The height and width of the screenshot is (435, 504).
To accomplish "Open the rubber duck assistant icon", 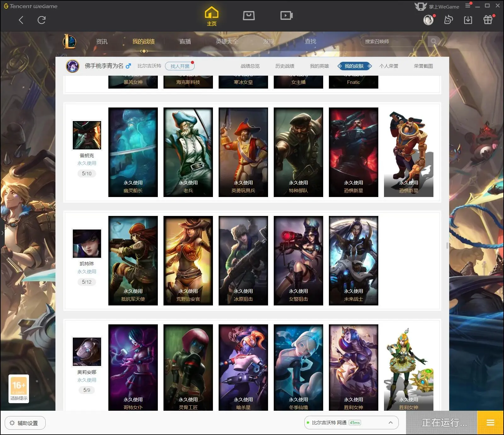I will coord(448,20).
